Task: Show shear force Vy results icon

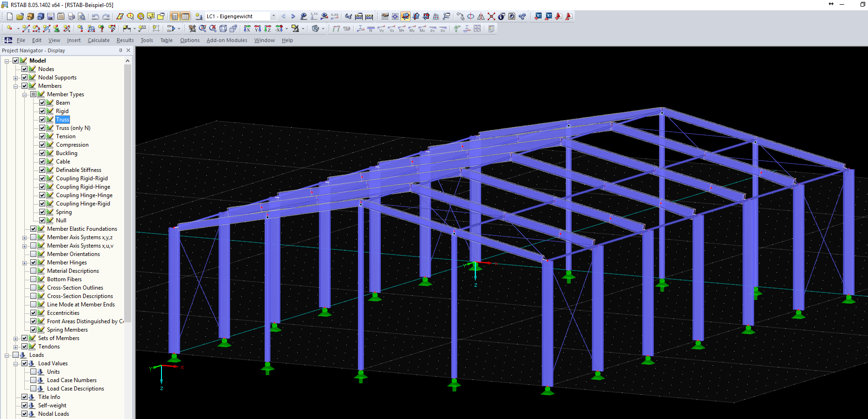Action: [x=381, y=28]
